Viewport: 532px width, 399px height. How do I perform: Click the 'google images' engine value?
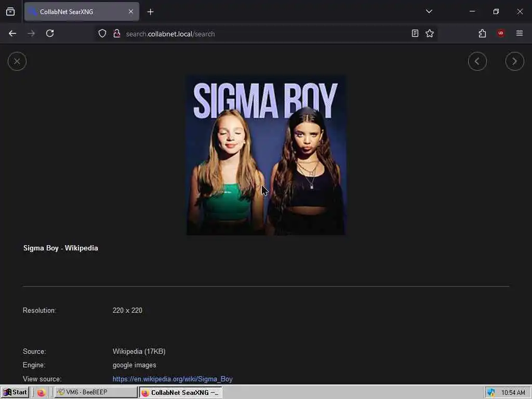click(x=135, y=365)
